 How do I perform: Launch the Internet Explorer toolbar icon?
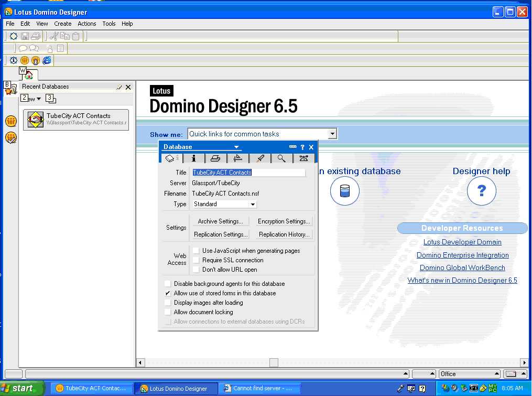47,60
